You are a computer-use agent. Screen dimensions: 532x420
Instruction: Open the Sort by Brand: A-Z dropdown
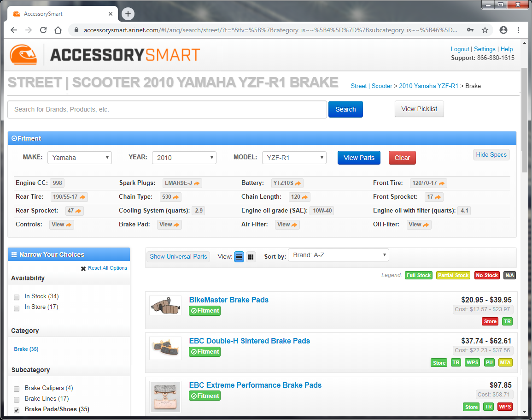pos(338,255)
